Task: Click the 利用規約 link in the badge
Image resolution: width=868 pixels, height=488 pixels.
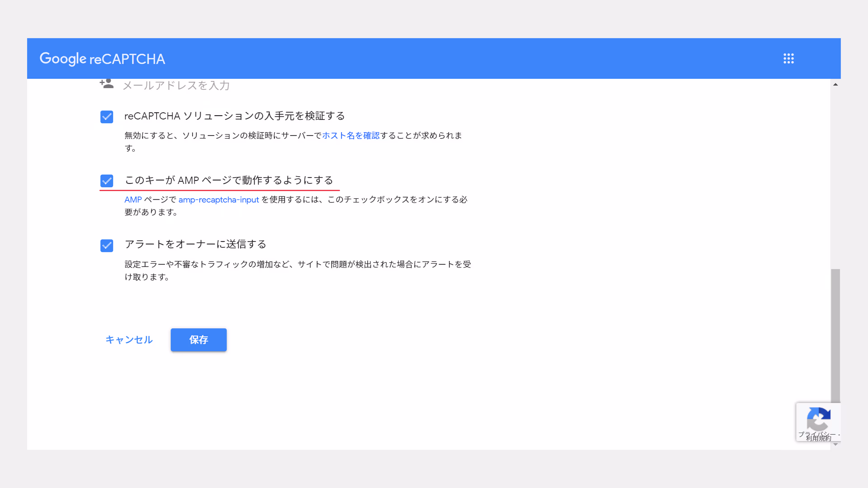Action: point(818,438)
